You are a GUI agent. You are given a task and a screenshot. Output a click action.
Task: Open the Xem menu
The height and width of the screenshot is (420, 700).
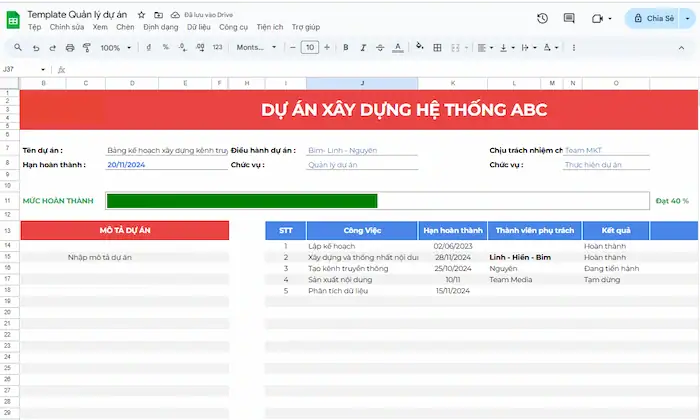100,27
